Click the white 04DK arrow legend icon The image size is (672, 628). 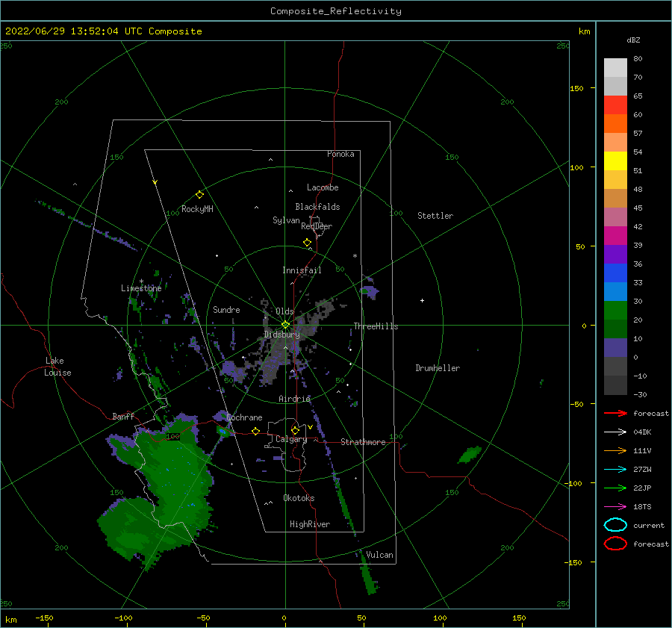click(x=615, y=432)
